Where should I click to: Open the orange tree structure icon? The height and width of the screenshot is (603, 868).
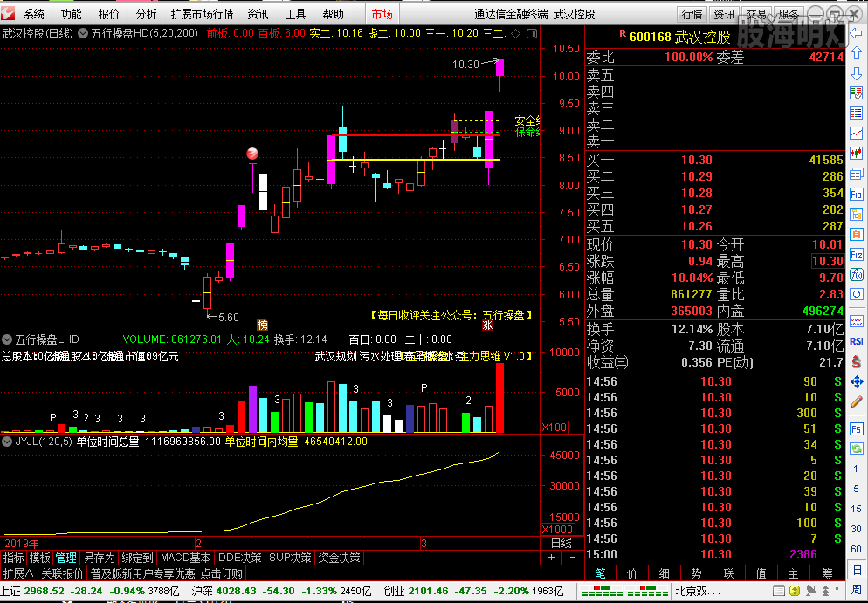[857, 214]
